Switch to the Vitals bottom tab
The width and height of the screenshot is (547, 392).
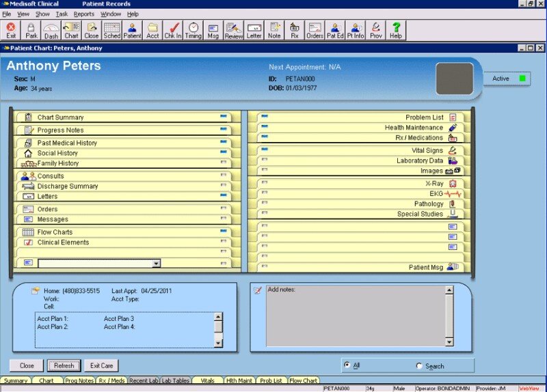click(x=208, y=380)
